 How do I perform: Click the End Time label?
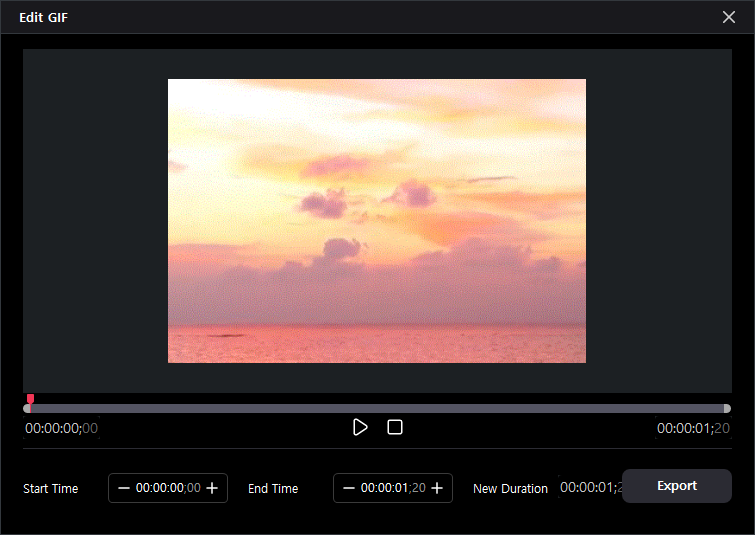tap(273, 489)
